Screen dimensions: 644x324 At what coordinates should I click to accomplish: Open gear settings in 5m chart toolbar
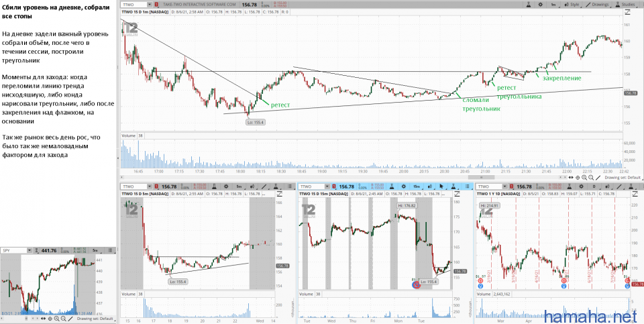pyautogui.click(x=226, y=187)
